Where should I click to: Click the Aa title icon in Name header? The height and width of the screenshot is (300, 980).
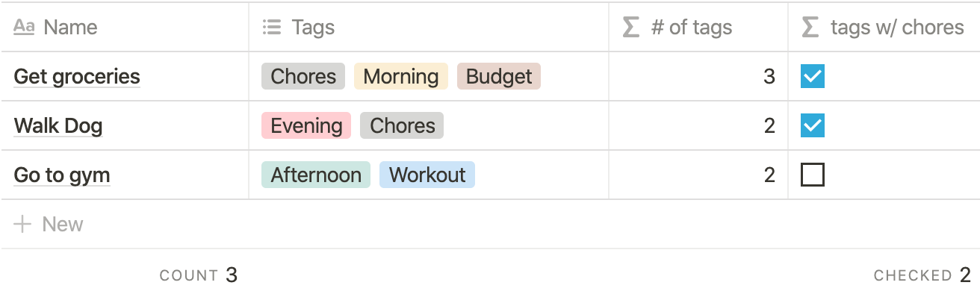point(25,28)
